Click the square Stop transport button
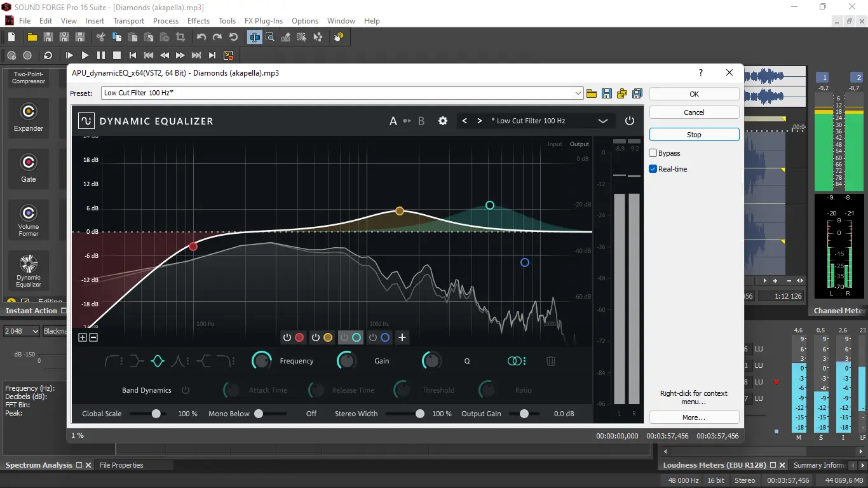 [117, 55]
